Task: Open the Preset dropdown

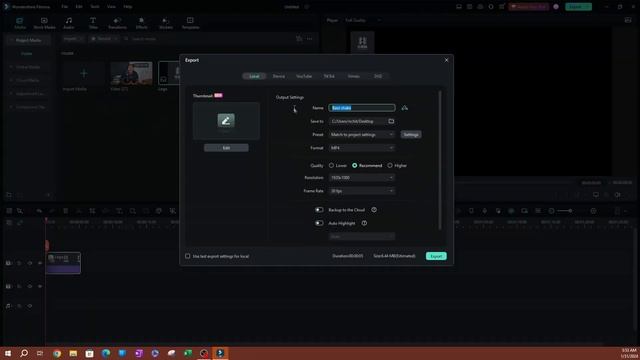Action: [x=362, y=134]
